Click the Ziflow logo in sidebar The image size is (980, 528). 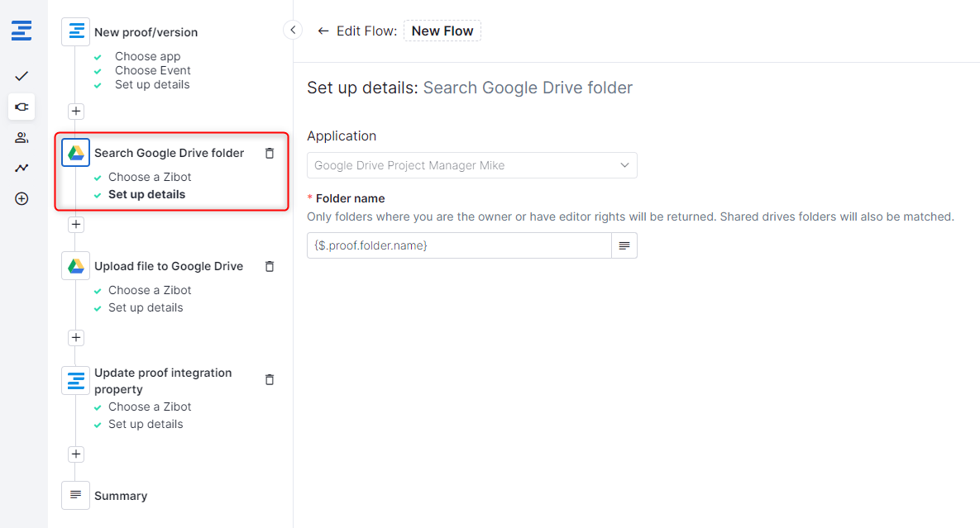(22, 32)
